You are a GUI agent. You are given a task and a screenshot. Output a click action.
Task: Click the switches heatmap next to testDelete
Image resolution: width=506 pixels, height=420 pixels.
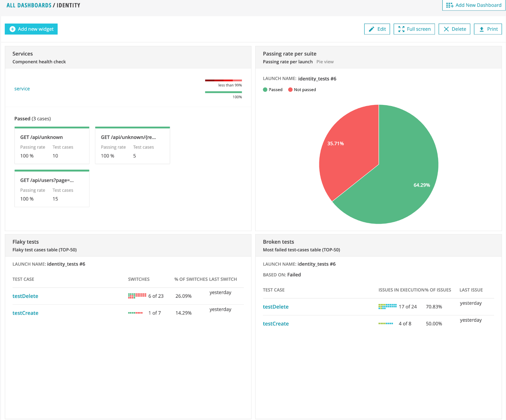[x=137, y=296]
